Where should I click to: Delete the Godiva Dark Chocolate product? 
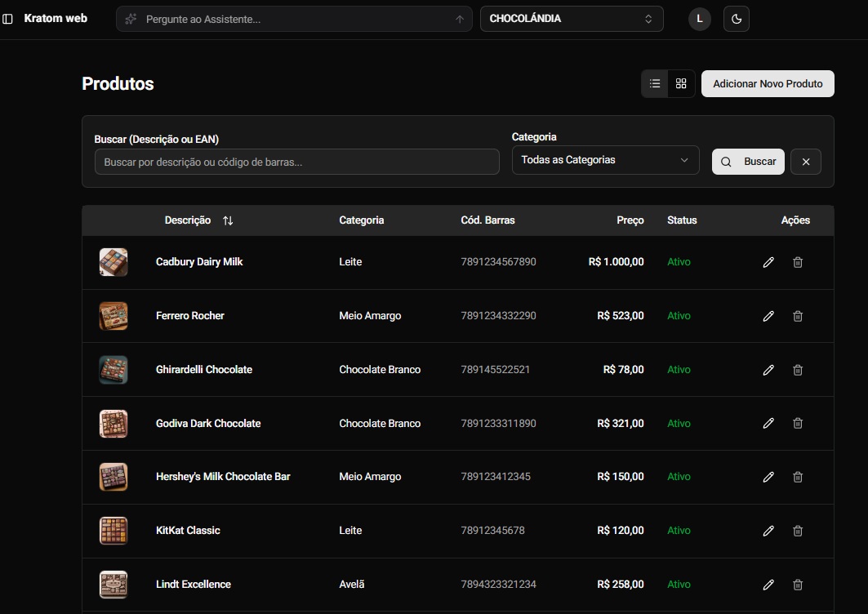click(x=798, y=423)
